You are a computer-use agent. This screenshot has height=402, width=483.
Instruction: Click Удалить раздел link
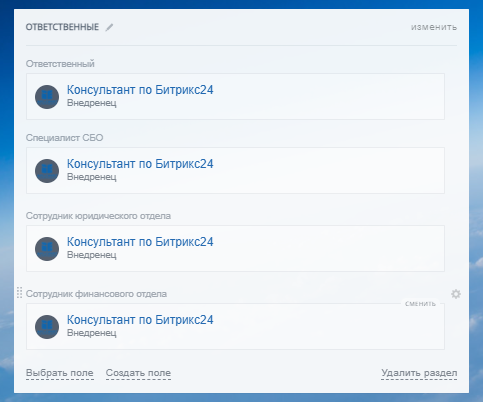click(419, 373)
